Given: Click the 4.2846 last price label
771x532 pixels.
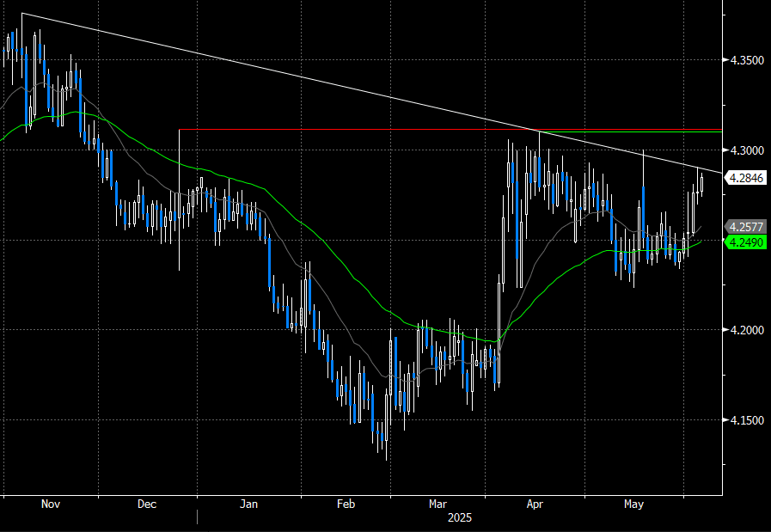Looking at the screenshot, I should click(x=746, y=178).
